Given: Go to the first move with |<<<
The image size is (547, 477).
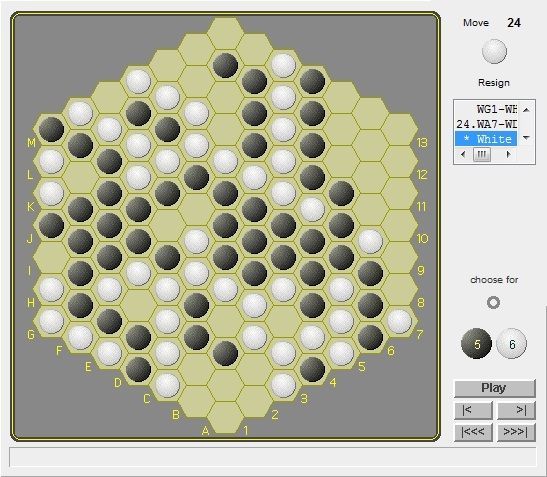Looking at the screenshot, I should pyautogui.click(x=473, y=432).
